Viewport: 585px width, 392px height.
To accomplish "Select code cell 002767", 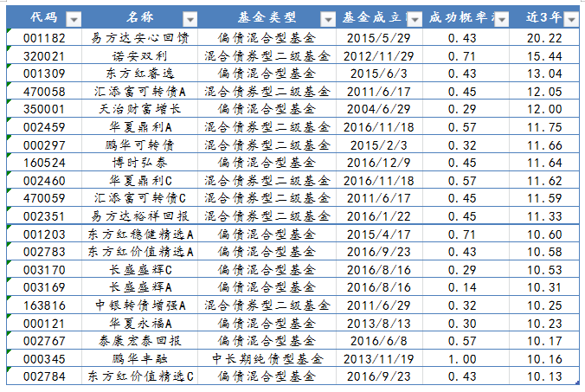I will tap(44, 341).
